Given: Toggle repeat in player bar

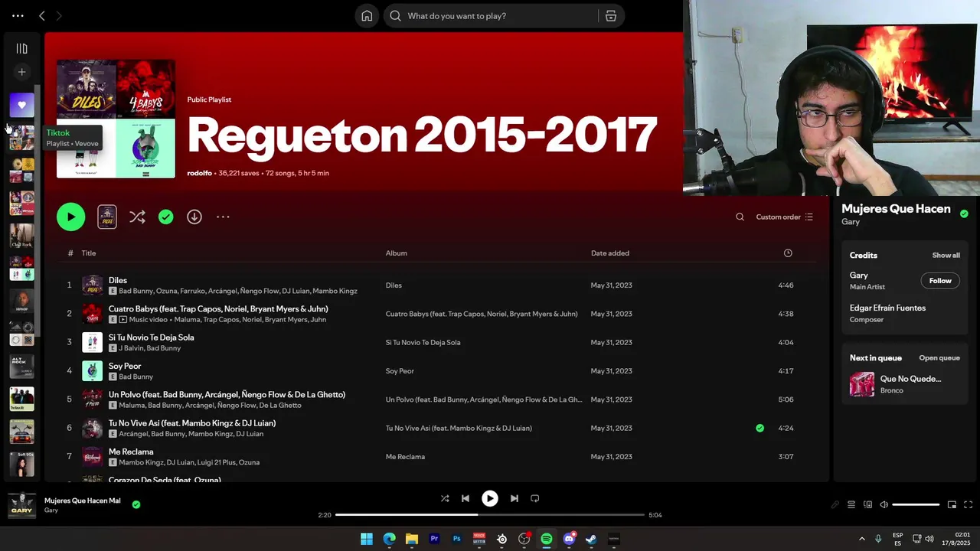Looking at the screenshot, I should coord(535,498).
